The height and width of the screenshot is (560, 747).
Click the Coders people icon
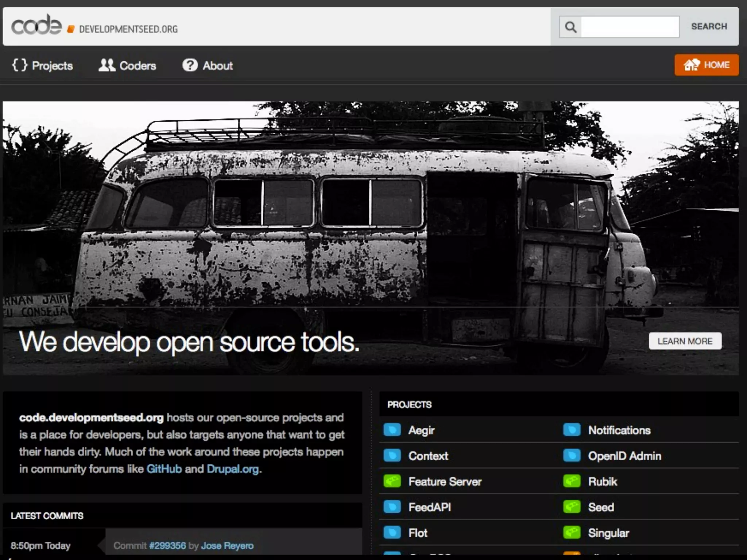(107, 65)
